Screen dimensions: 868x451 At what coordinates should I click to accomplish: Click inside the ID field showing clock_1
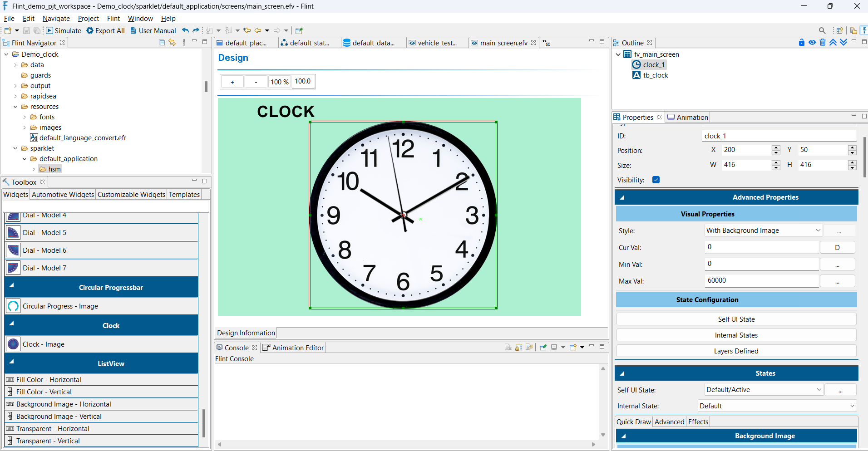[x=778, y=136]
